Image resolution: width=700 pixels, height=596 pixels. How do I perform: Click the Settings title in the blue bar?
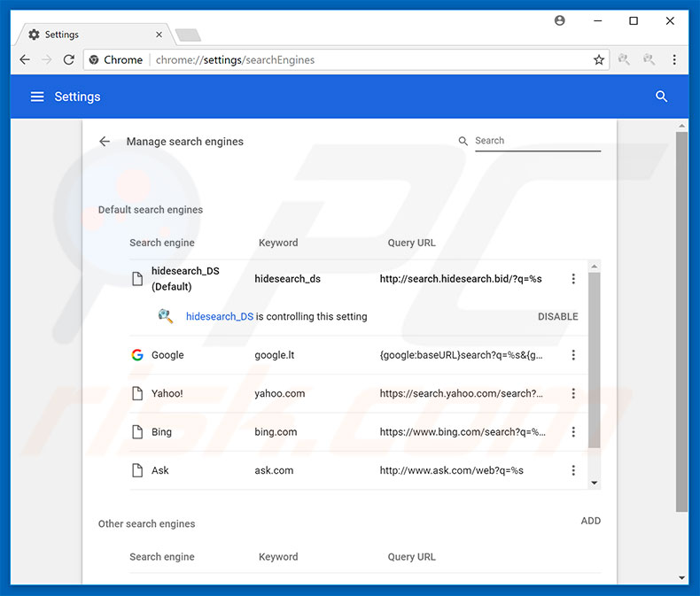[77, 97]
